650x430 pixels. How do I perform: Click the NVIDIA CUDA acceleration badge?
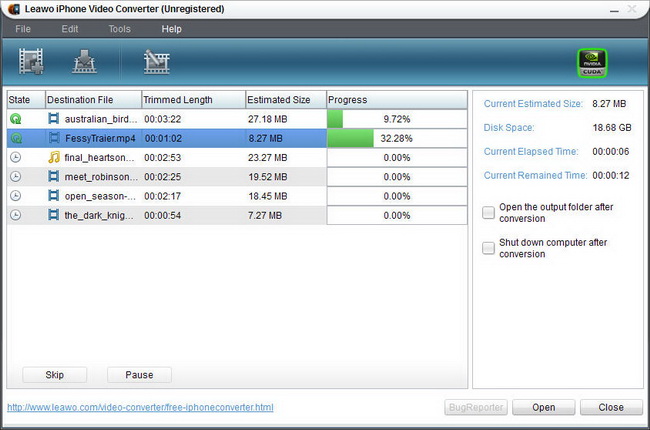pyautogui.click(x=592, y=63)
